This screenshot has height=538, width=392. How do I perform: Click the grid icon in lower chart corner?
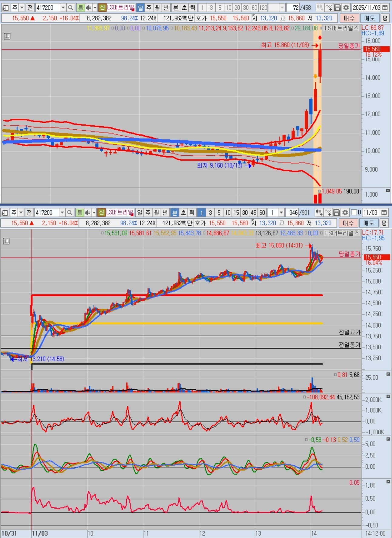point(6,241)
